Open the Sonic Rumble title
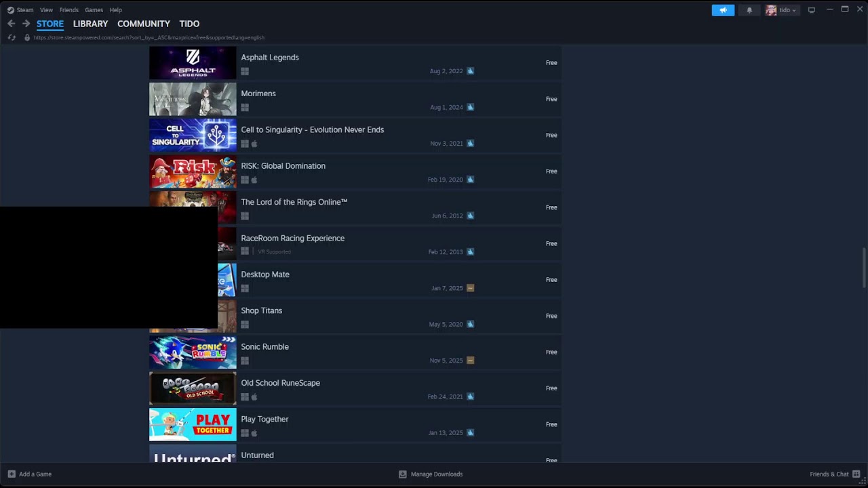Image resolution: width=868 pixels, height=488 pixels. coord(265,346)
